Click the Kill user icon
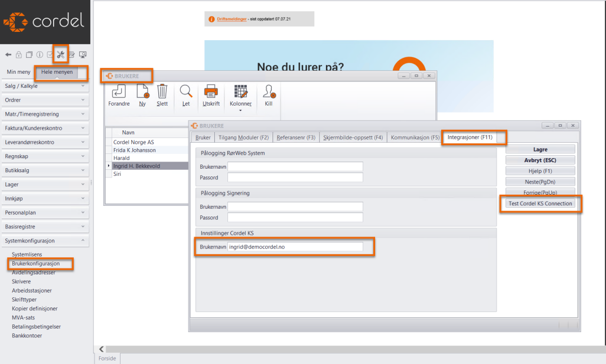 [x=269, y=92]
